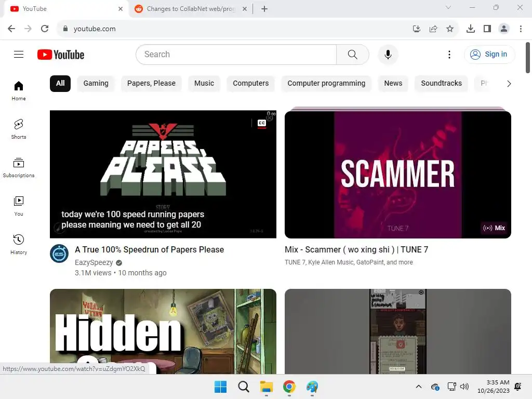Open Windows taskbar search
Image resolution: width=532 pixels, height=399 pixels.
[x=243, y=387]
